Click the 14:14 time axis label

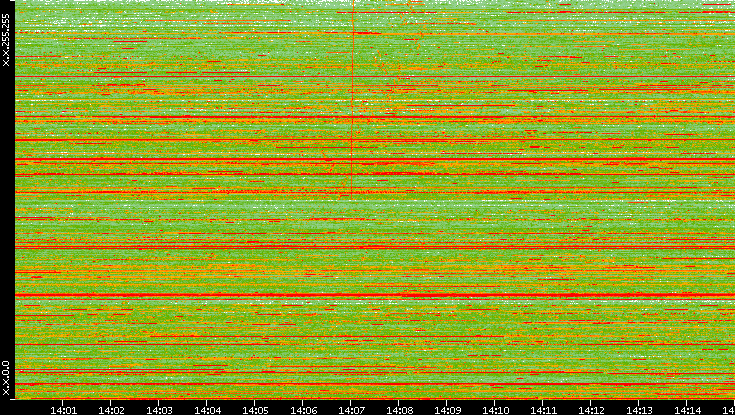(687, 410)
